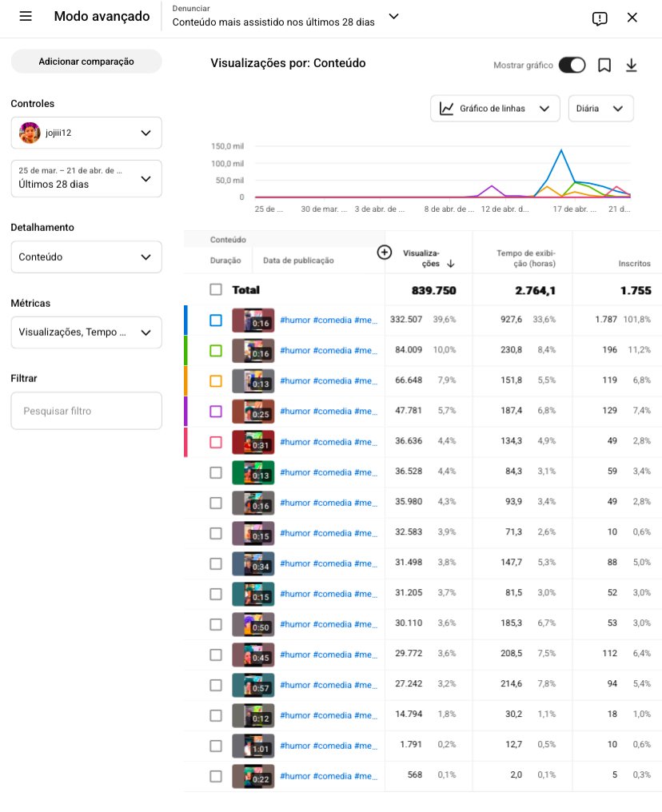Open the Visualizações, Tempo metrics dropdown

(86, 332)
